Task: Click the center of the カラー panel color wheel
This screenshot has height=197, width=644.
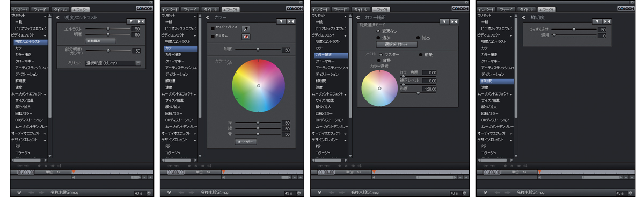Action: click(258, 86)
